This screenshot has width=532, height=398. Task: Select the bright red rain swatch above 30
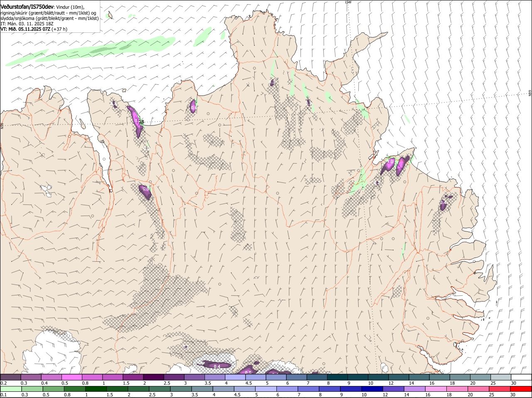pyautogui.click(x=521, y=389)
